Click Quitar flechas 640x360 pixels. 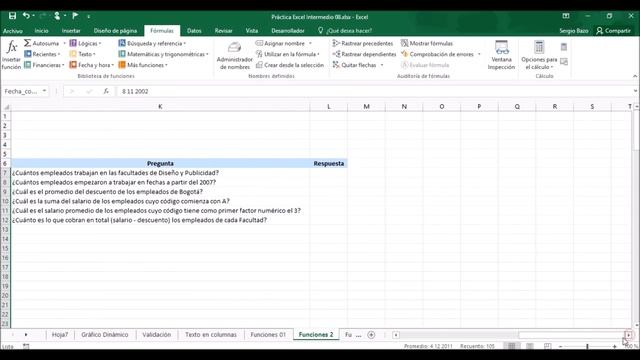coord(354,65)
